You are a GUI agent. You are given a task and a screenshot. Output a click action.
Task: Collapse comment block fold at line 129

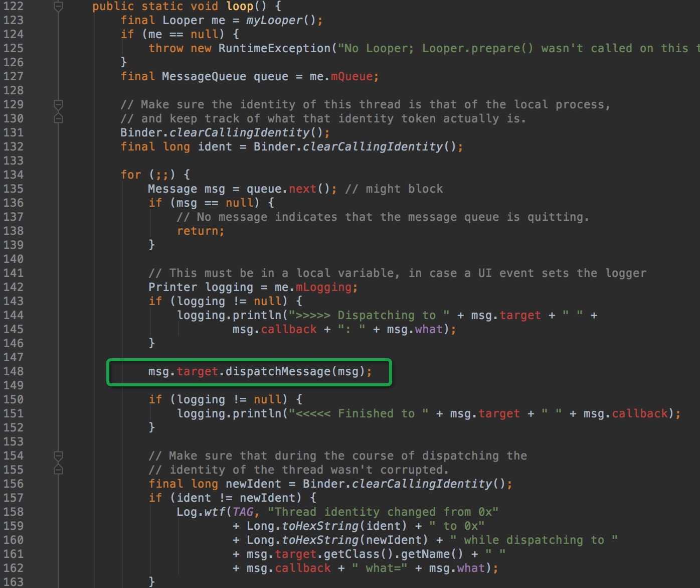(x=58, y=104)
